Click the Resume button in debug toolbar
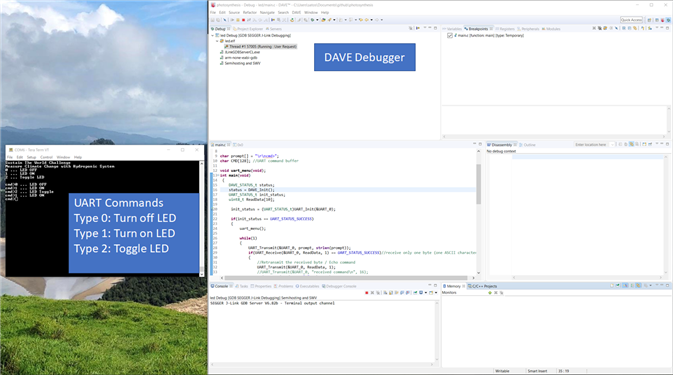The width and height of the screenshot is (673, 375). (x=232, y=20)
